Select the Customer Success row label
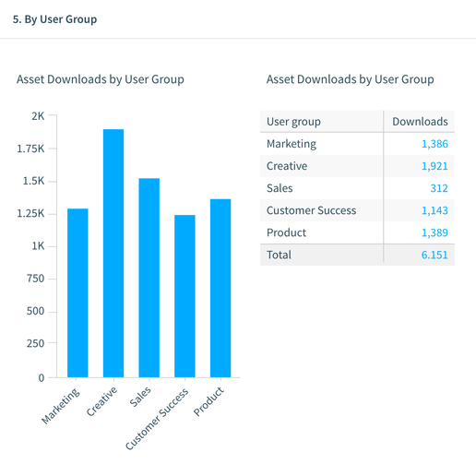 [x=311, y=210]
